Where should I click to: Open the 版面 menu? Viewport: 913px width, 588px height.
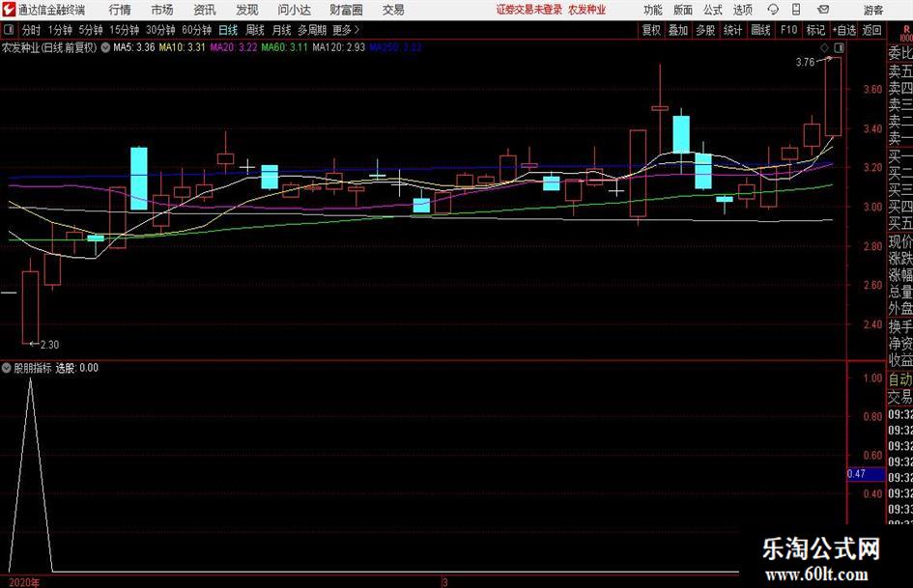point(682,10)
